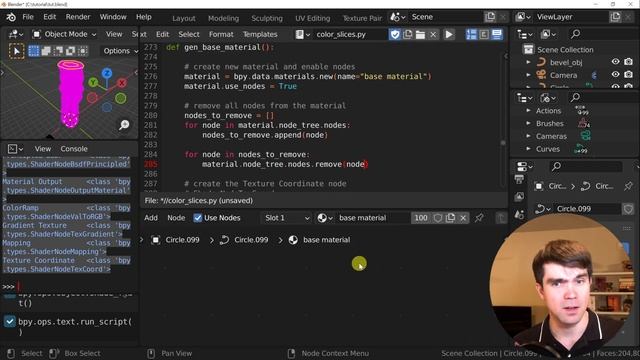Toggle node editor pin icon
The height and width of the screenshot is (360, 640).
click(x=479, y=218)
